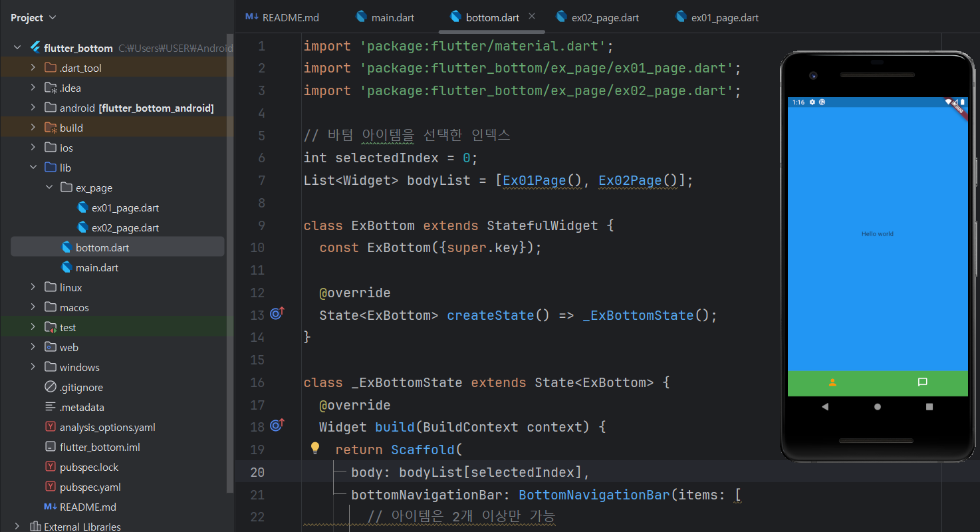Click the lib folder icon
This screenshot has height=532, width=980.
pos(50,168)
